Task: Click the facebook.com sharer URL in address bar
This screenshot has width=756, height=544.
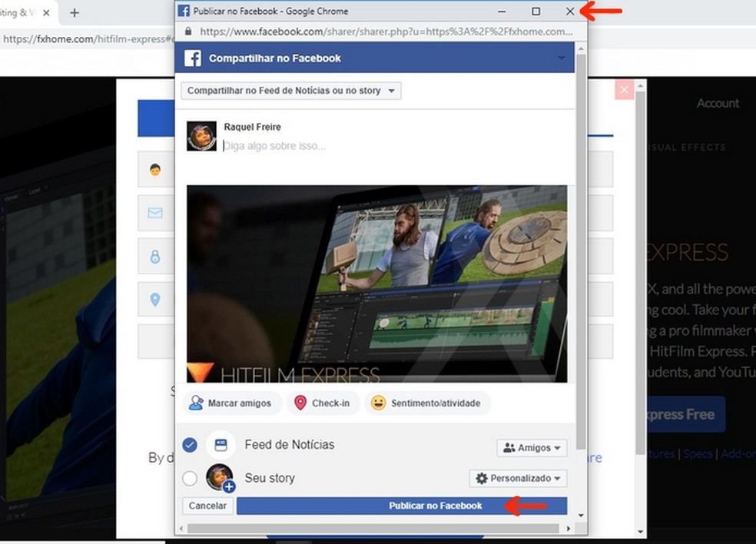Action: [386, 32]
